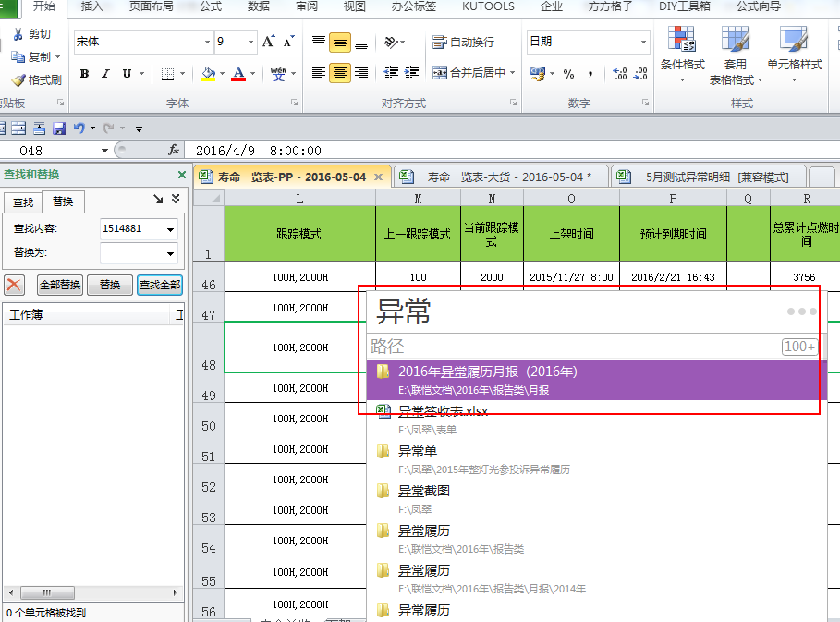Click the 替换 button beside 查找全部

click(110, 285)
